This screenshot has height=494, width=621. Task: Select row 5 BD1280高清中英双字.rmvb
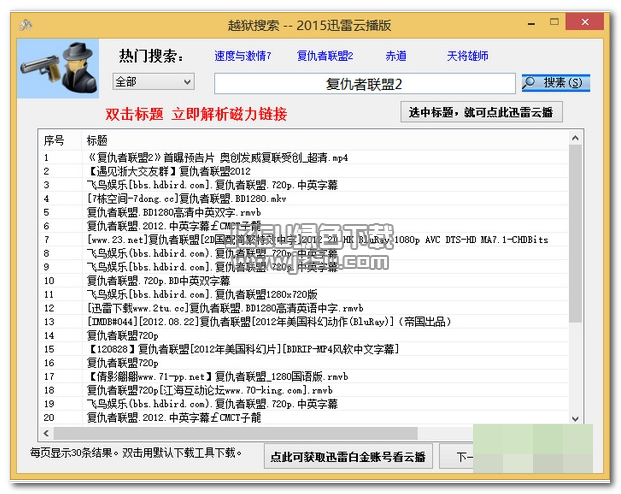[304, 212]
